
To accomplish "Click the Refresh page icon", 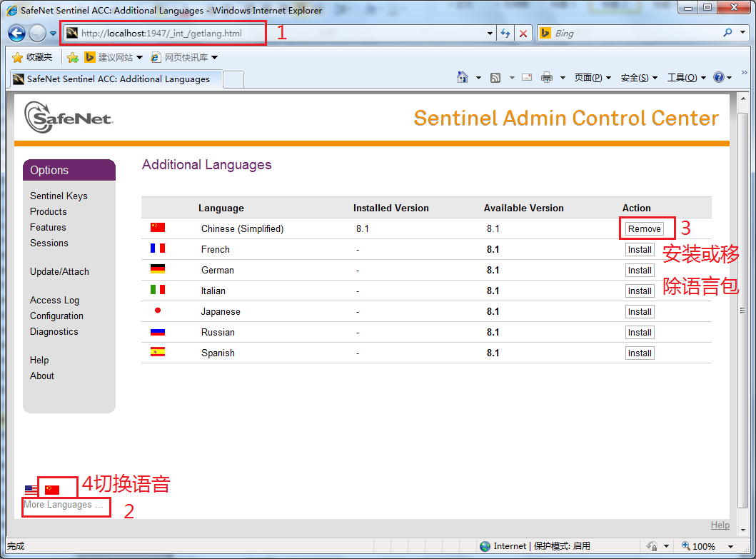I will click(505, 33).
